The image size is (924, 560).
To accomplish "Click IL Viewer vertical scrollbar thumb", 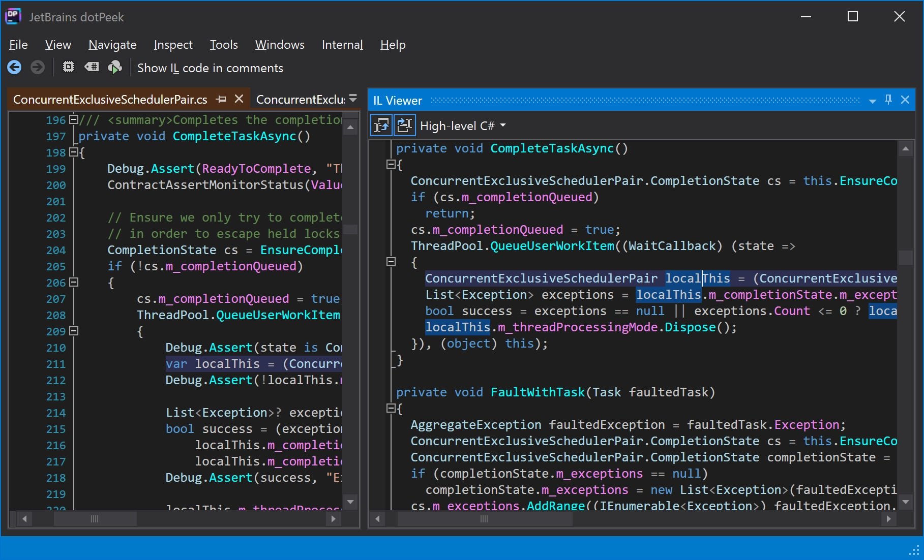I will pyautogui.click(x=906, y=258).
